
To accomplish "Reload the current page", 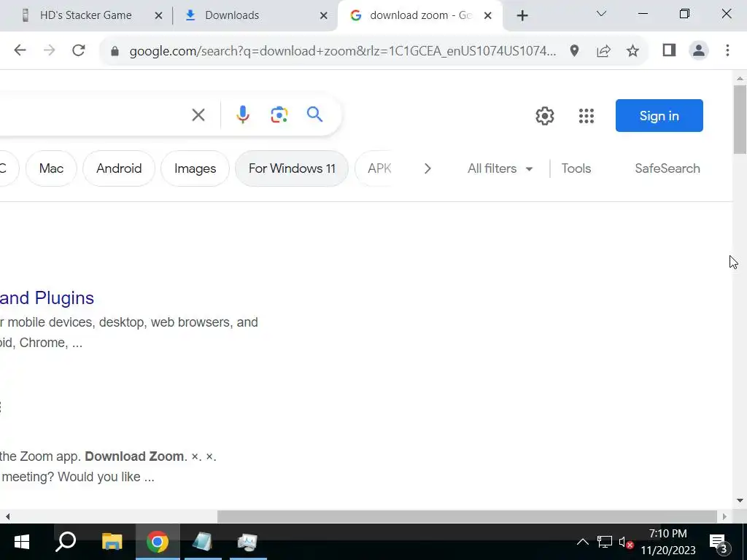I will click(79, 50).
